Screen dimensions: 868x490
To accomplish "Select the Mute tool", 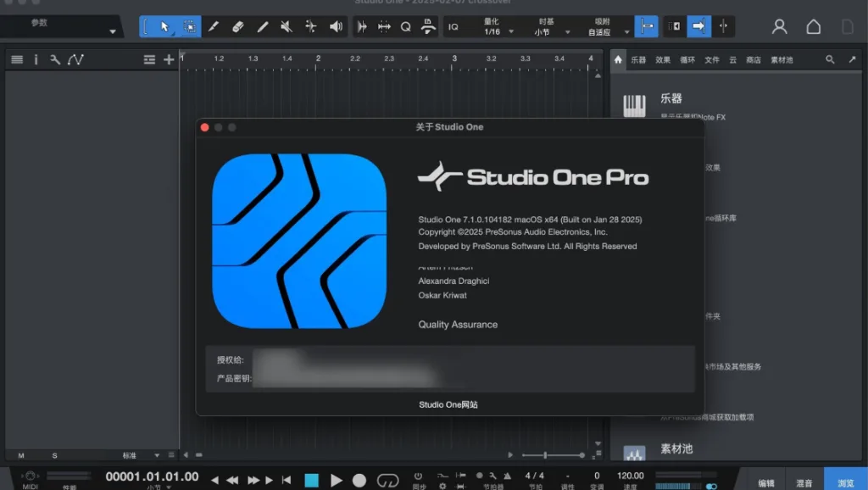I will point(287,27).
